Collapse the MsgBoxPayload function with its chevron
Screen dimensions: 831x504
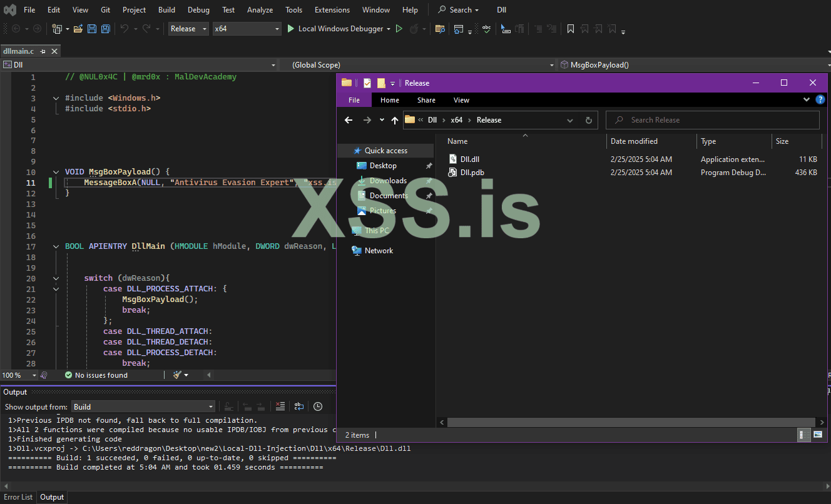tap(56, 171)
